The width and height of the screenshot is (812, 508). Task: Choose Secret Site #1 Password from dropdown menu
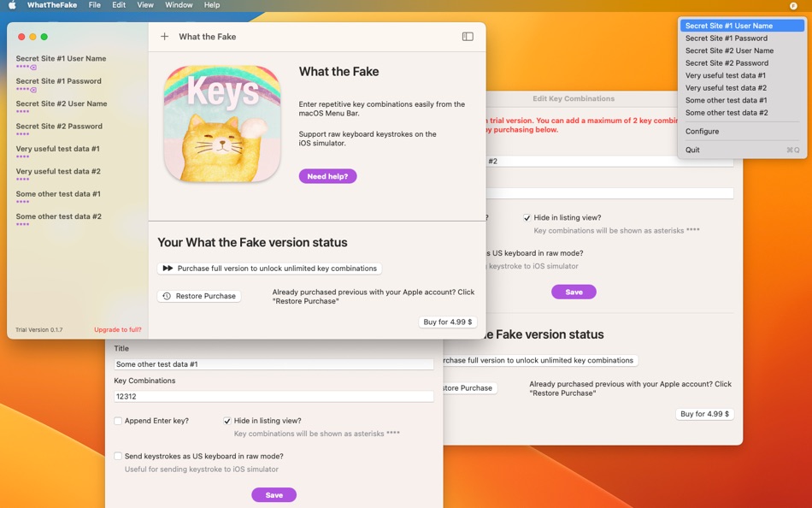click(742, 38)
